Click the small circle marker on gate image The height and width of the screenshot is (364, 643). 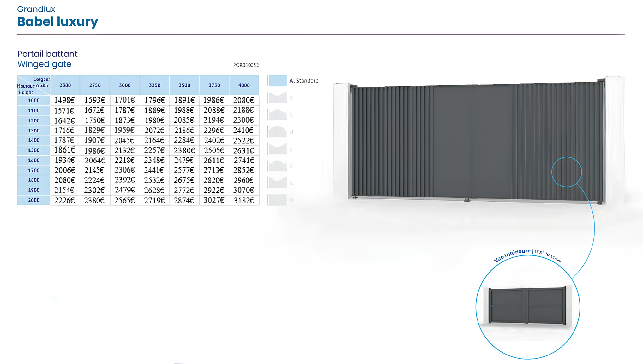coord(566,172)
